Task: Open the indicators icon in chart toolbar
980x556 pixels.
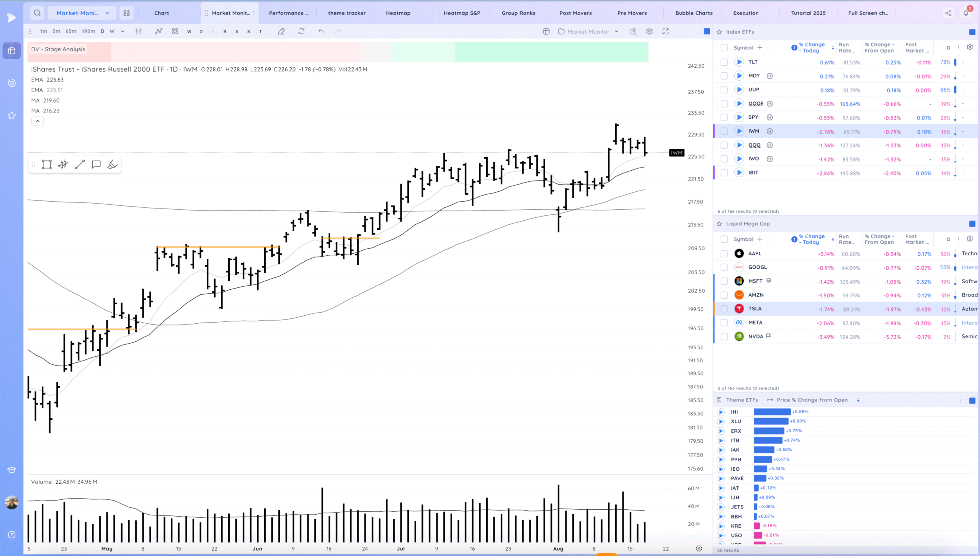Action: (158, 31)
